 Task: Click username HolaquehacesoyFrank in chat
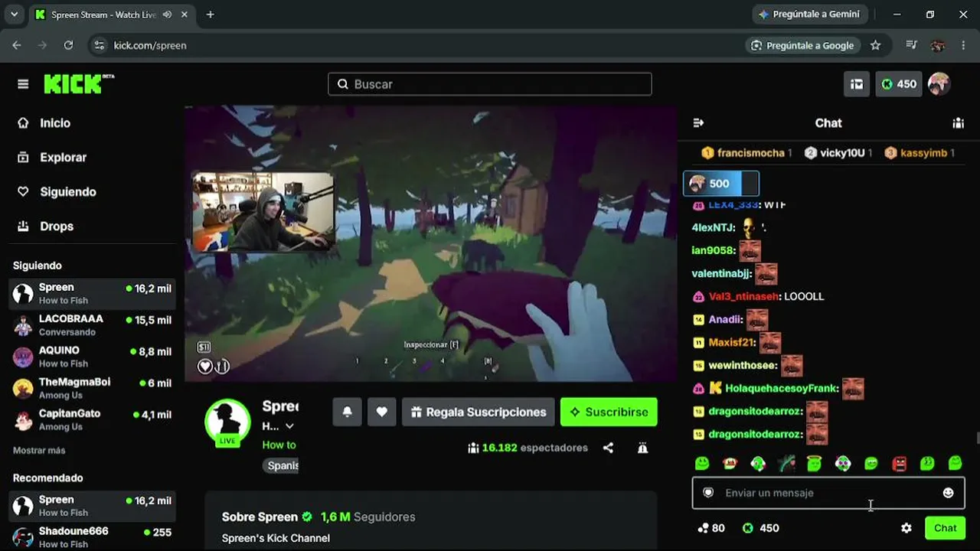click(x=781, y=389)
